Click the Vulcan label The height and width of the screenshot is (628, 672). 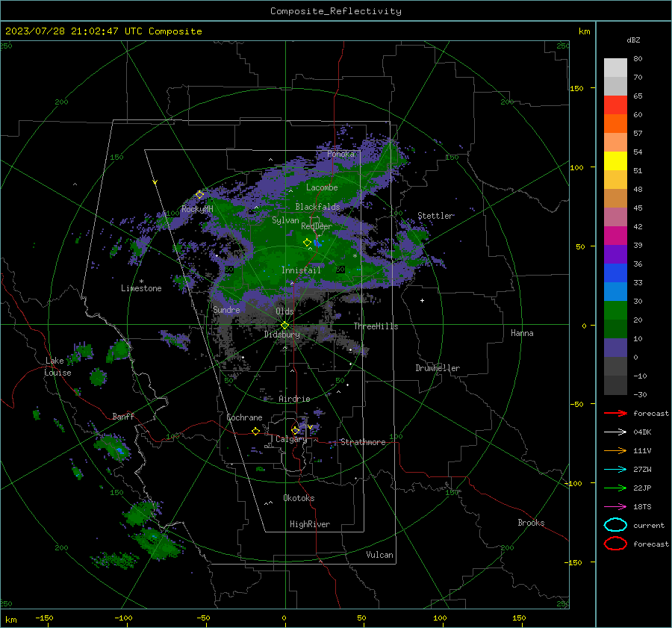pyautogui.click(x=379, y=555)
